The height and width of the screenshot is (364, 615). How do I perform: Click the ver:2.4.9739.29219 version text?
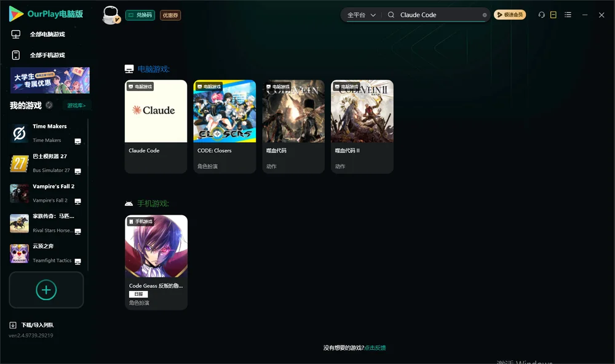31,336
